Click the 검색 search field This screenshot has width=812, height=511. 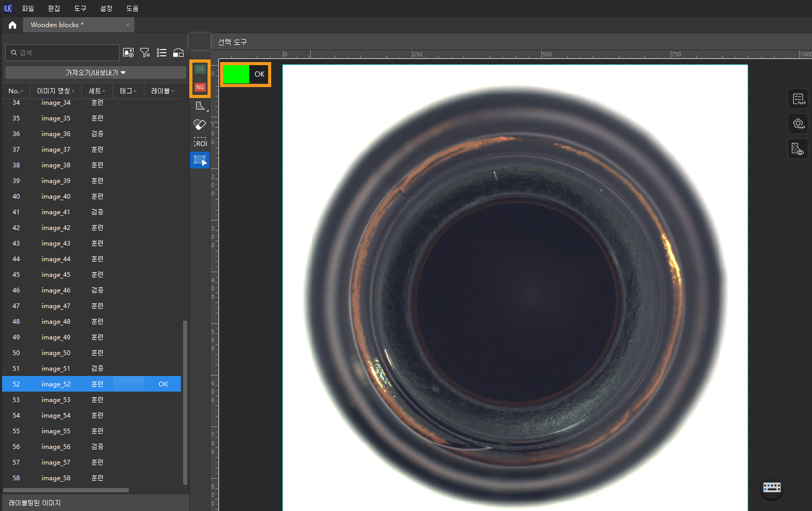click(x=63, y=53)
